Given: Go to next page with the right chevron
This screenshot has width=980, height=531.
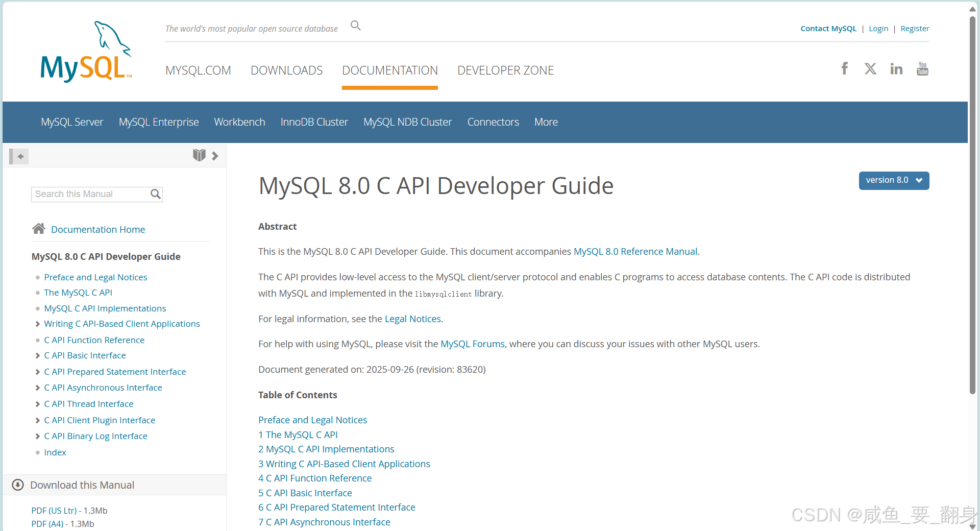Looking at the screenshot, I should pos(215,156).
